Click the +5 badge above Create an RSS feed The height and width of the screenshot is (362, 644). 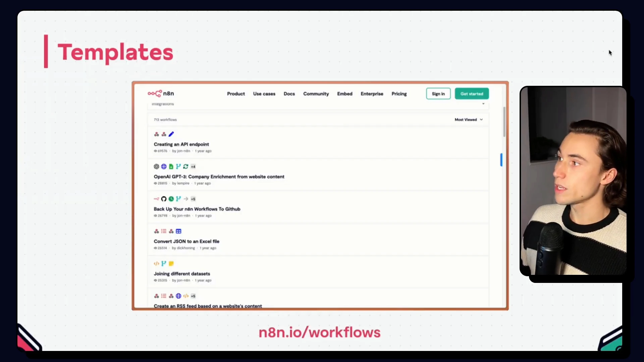[x=193, y=296]
